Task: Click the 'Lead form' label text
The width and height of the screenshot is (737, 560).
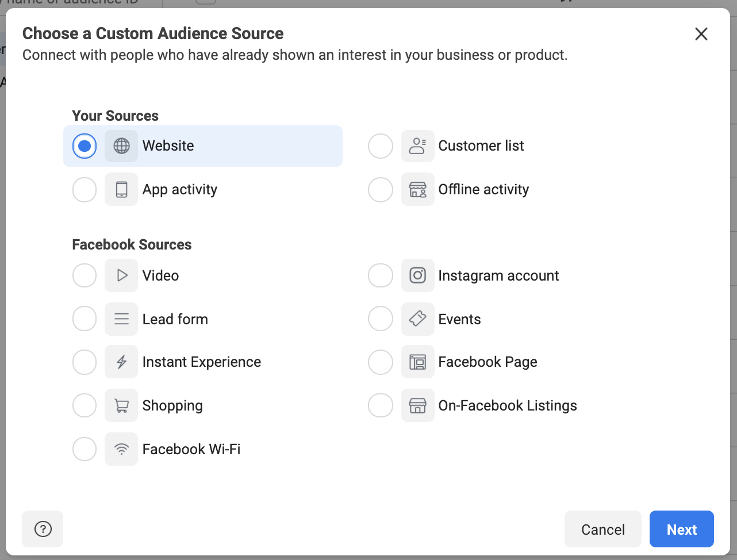Action: pos(175,319)
